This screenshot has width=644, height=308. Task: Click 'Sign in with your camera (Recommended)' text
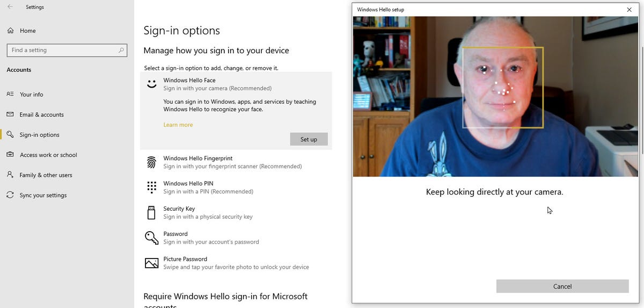point(217,88)
